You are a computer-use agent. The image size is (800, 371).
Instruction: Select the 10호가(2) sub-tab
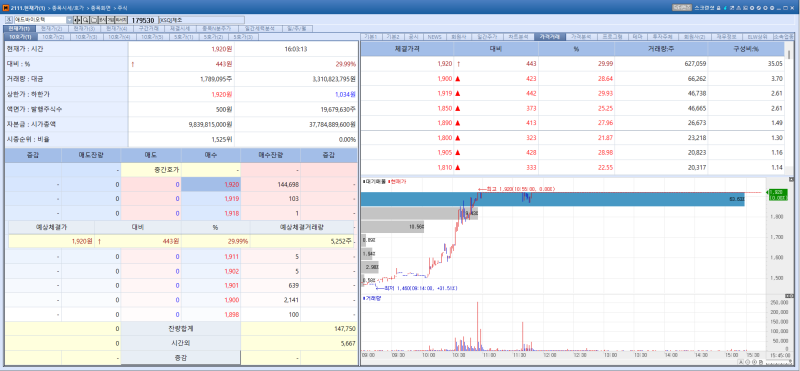[53, 37]
